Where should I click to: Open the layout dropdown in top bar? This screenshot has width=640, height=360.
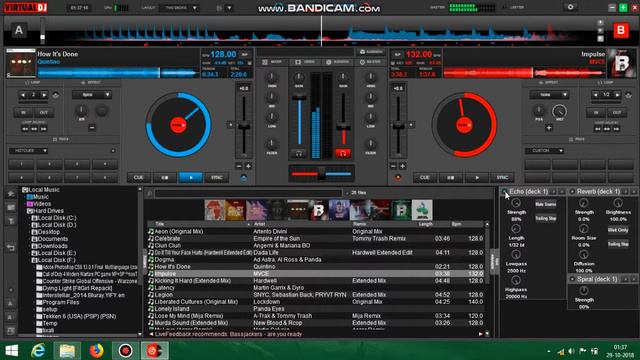pyautogui.click(x=179, y=8)
